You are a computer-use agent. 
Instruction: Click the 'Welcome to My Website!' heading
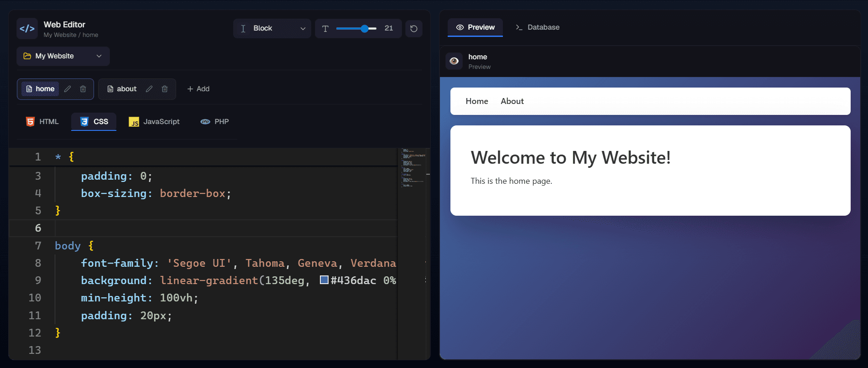(570, 158)
